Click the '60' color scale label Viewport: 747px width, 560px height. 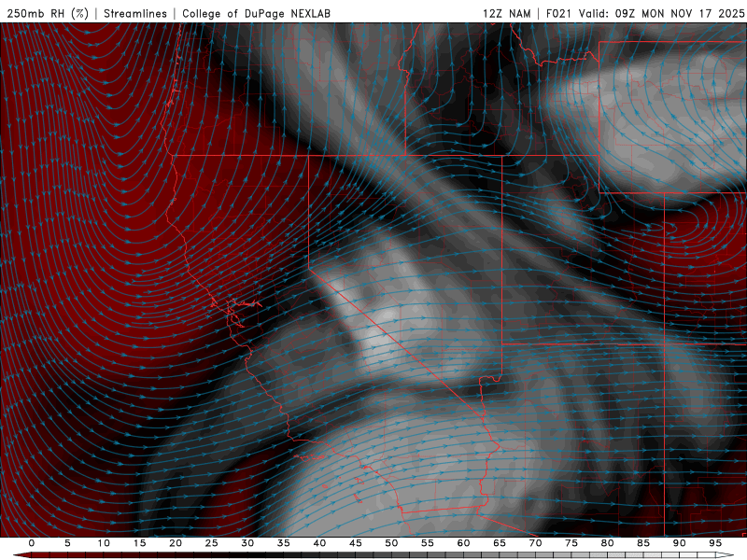coord(463,543)
